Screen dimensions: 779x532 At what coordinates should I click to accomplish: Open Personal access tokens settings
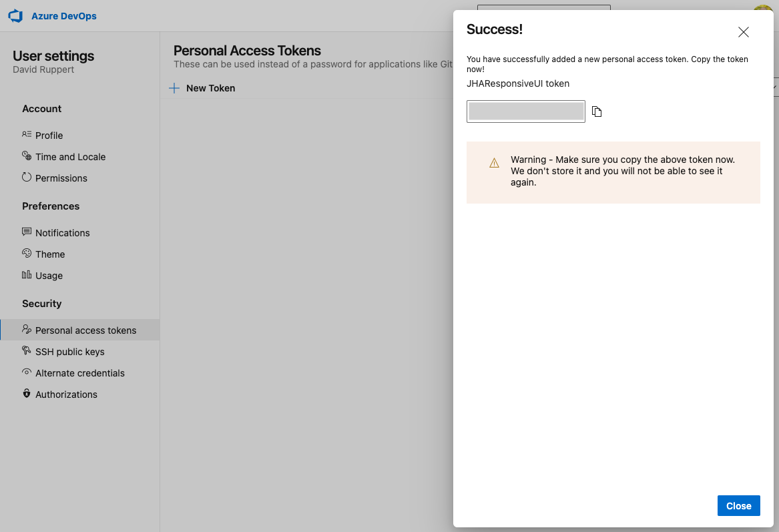85,330
